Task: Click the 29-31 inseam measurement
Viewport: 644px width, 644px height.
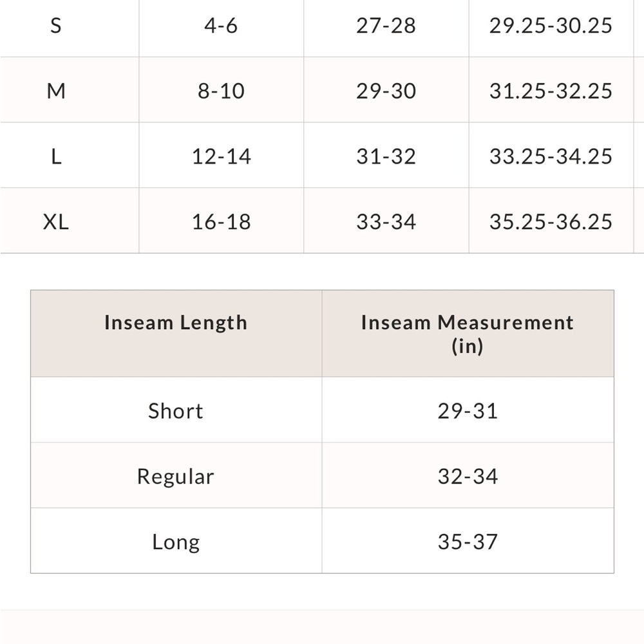Action: (x=468, y=411)
